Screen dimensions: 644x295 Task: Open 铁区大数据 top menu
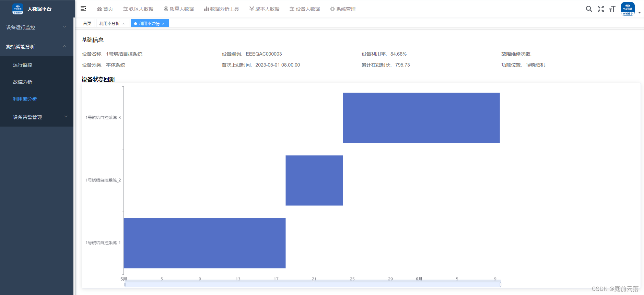point(138,9)
